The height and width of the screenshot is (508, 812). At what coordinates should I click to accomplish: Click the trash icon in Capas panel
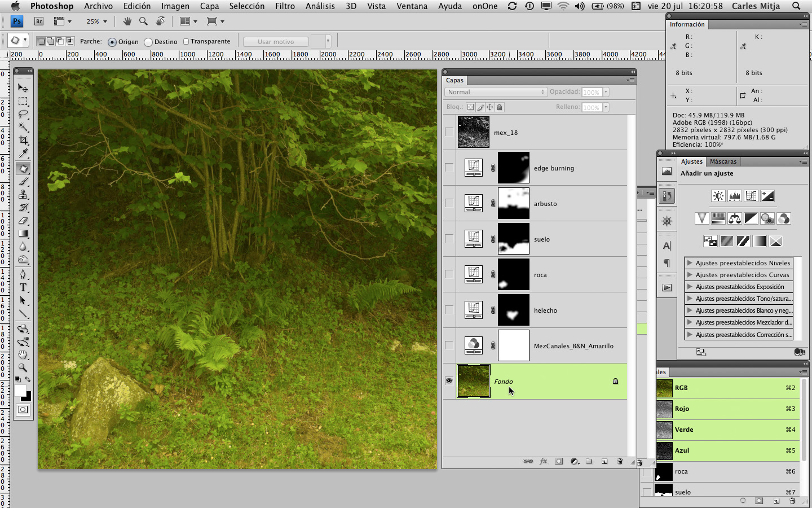pyautogui.click(x=620, y=461)
